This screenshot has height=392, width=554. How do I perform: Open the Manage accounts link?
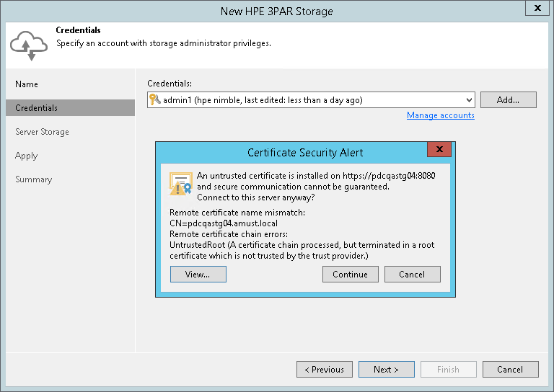tap(440, 115)
